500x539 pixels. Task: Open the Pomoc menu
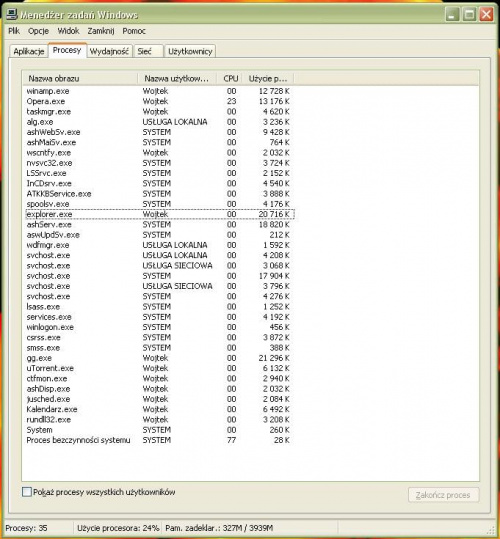pyautogui.click(x=134, y=31)
